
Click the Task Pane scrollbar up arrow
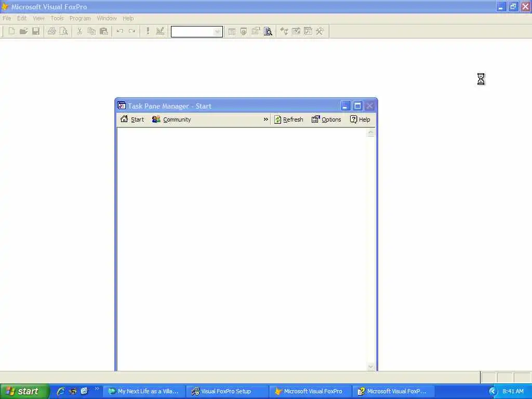370,132
